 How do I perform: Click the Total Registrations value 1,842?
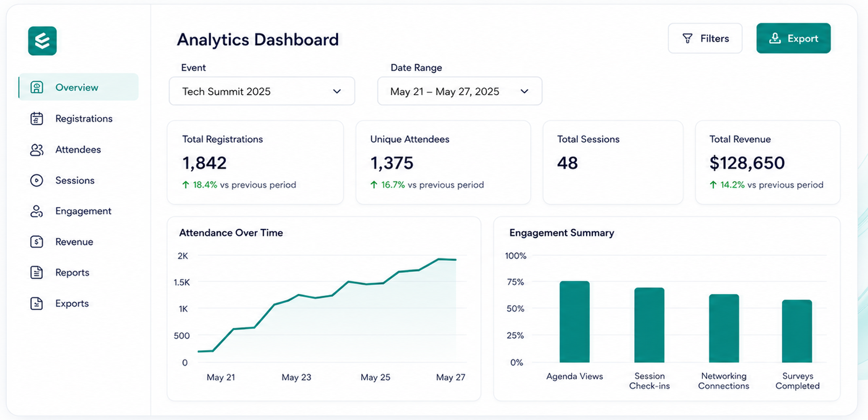click(205, 163)
